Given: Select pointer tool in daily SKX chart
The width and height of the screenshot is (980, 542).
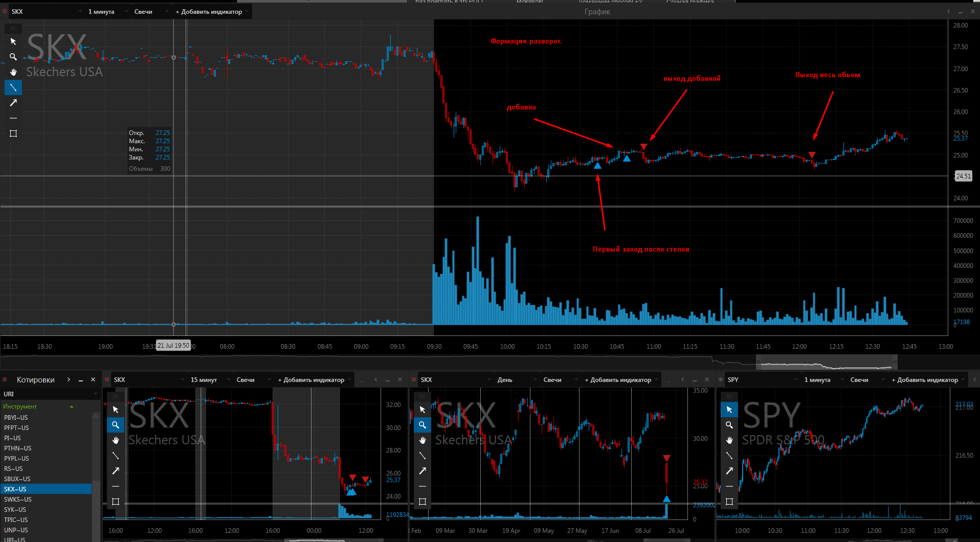Looking at the screenshot, I should [422, 410].
